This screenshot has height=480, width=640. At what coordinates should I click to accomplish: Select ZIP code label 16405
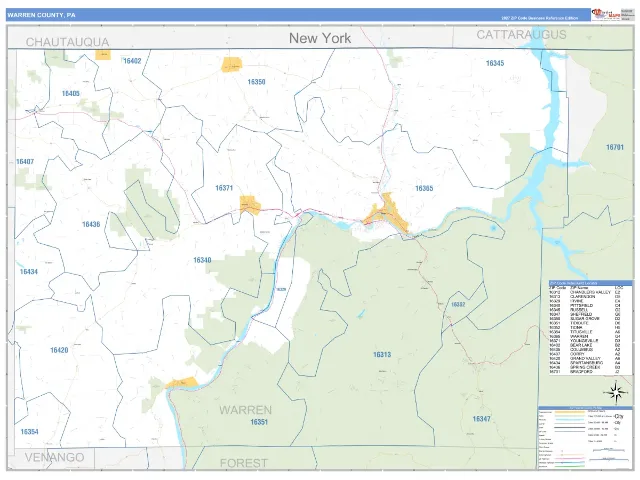[71, 93]
